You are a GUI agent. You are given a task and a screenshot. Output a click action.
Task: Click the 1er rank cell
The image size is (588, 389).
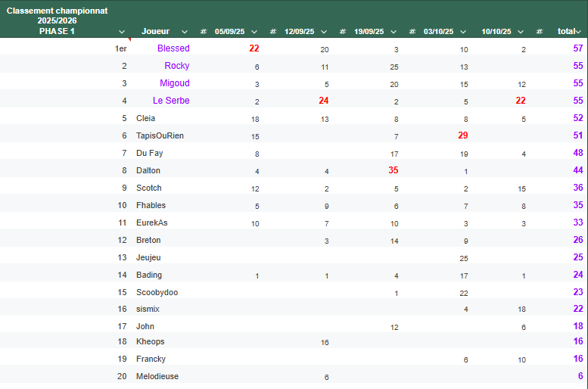click(120, 48)
